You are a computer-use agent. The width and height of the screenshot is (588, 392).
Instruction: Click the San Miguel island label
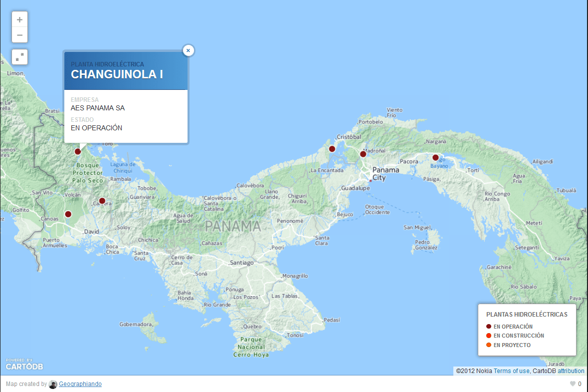(x=417, y=227)
